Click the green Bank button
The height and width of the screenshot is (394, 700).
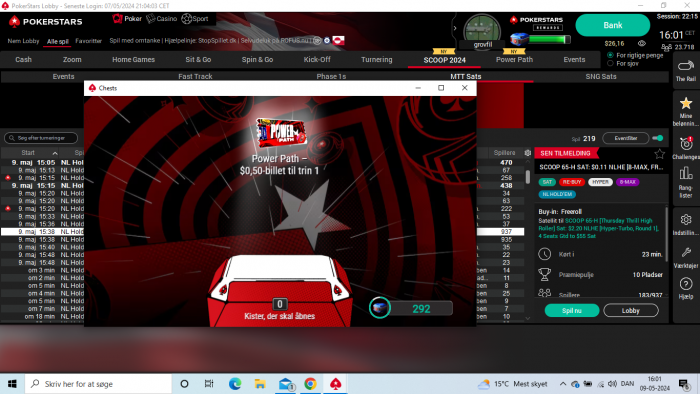(612, 25)
